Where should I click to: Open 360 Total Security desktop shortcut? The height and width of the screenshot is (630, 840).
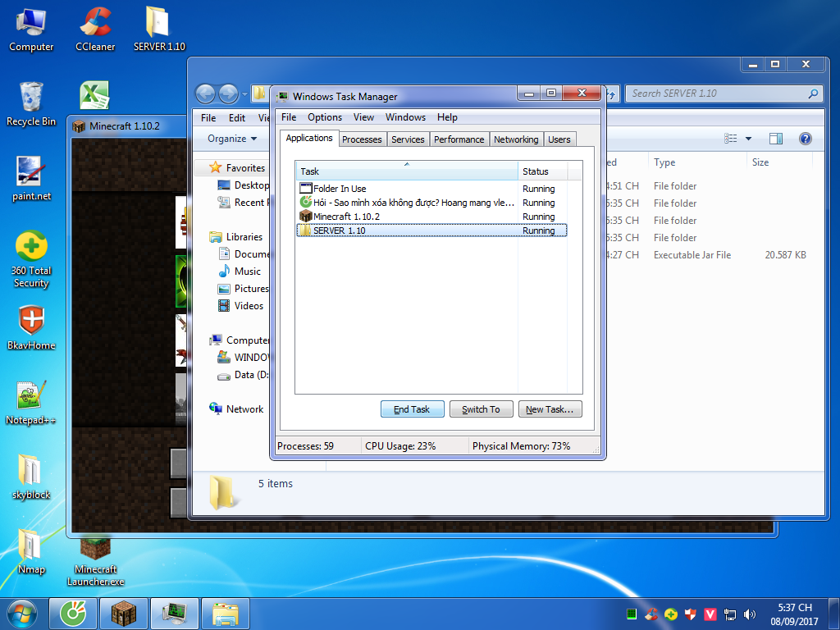point(31,260)
